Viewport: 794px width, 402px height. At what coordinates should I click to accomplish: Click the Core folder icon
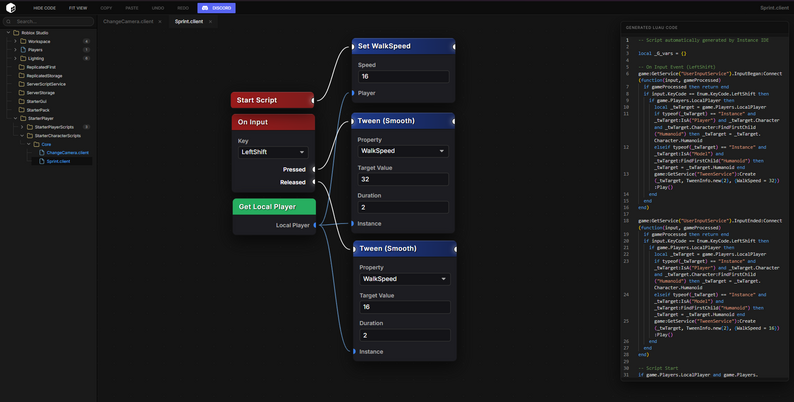[36, 144]
